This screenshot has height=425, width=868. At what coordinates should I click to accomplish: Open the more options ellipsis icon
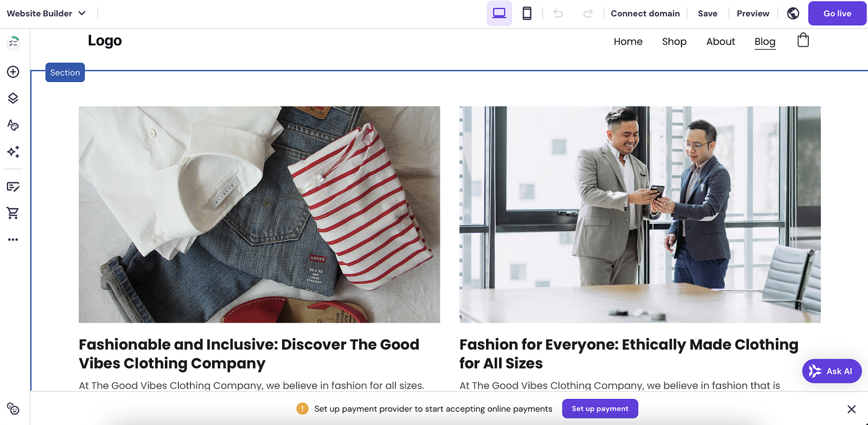tap(13, 239)
